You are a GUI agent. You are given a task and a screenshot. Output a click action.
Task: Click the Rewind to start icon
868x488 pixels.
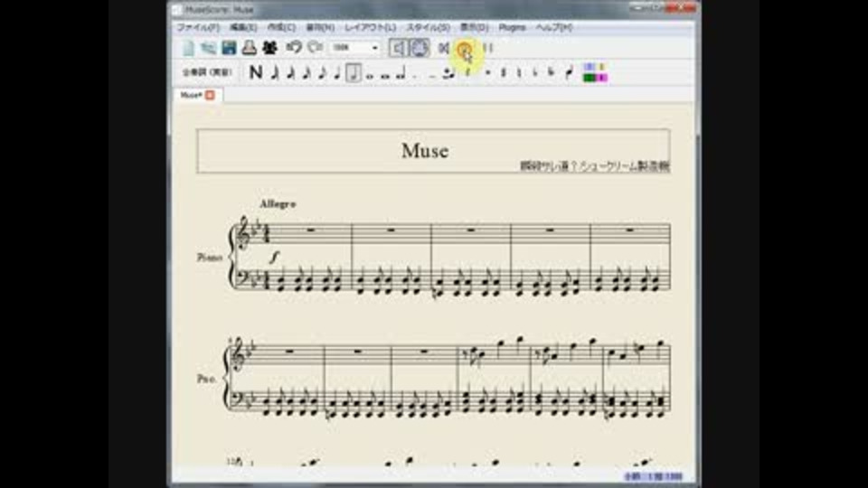[444, 48]
